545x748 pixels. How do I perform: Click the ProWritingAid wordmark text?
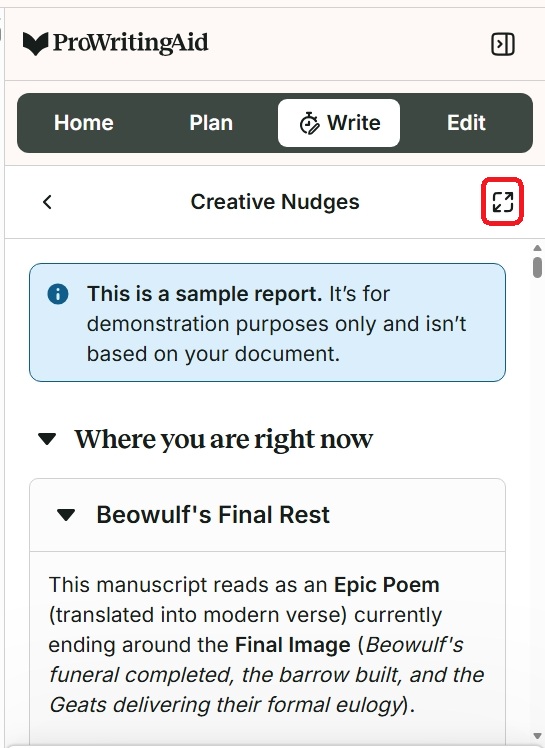pyautogui.click(x=130, y=43)
